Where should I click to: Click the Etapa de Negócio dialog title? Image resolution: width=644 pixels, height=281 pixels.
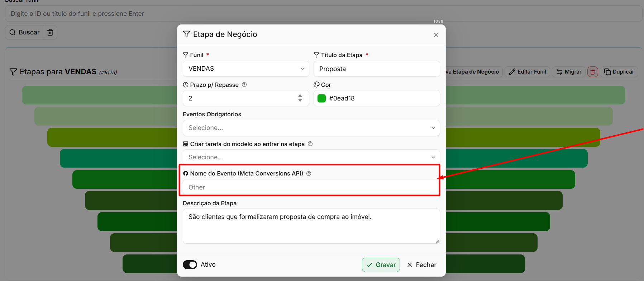pyautogui.click(x=225, y=34)
